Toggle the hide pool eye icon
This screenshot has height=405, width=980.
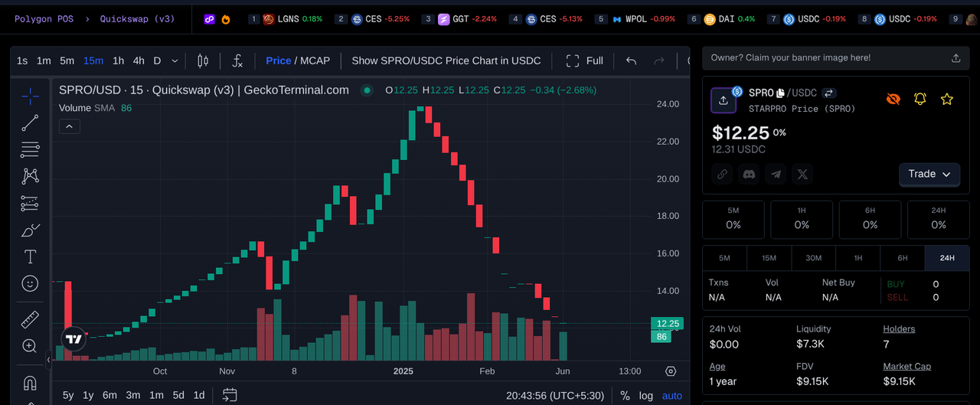click(893, 99)
